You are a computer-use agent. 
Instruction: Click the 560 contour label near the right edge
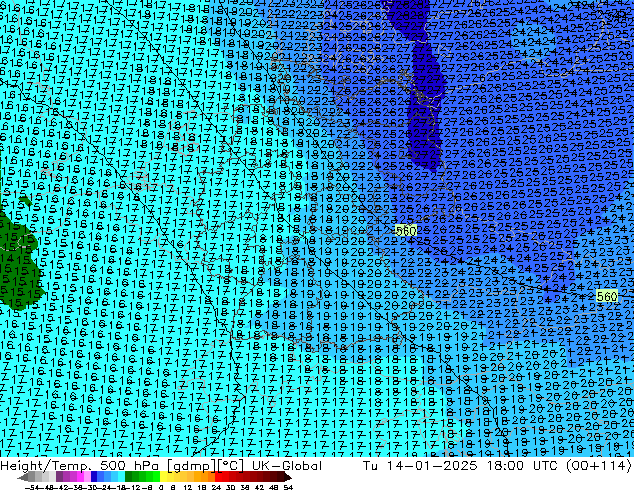607,296
